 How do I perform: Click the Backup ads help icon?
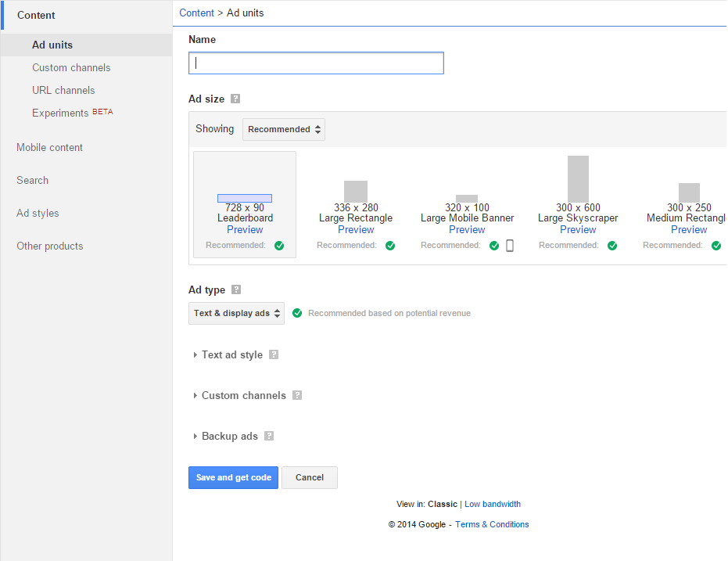click(269, 436)
